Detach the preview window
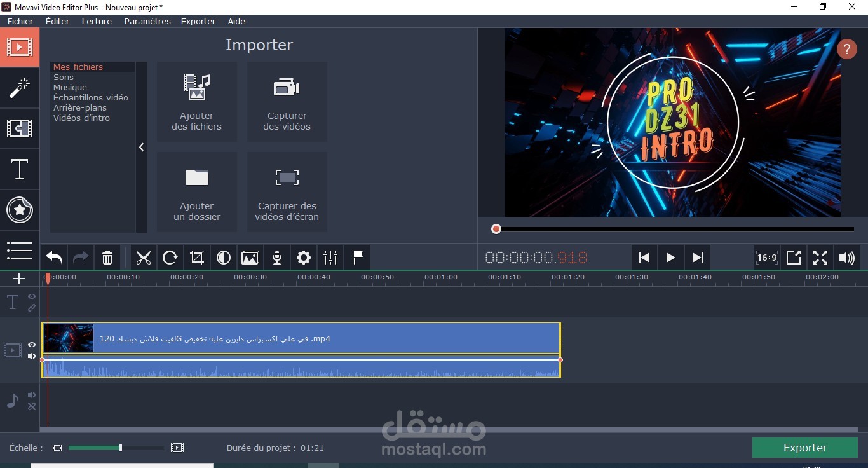Image resolution: width=868 pixels, height=468 pixels. coord(794,258)
